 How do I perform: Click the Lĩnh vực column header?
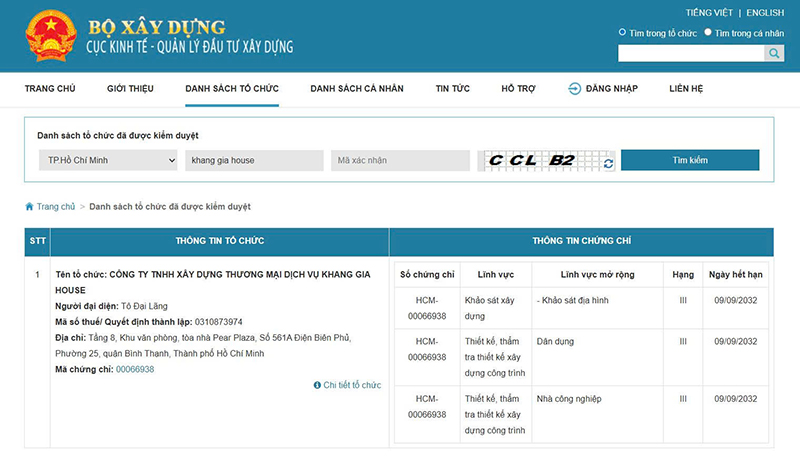point(496,274)
